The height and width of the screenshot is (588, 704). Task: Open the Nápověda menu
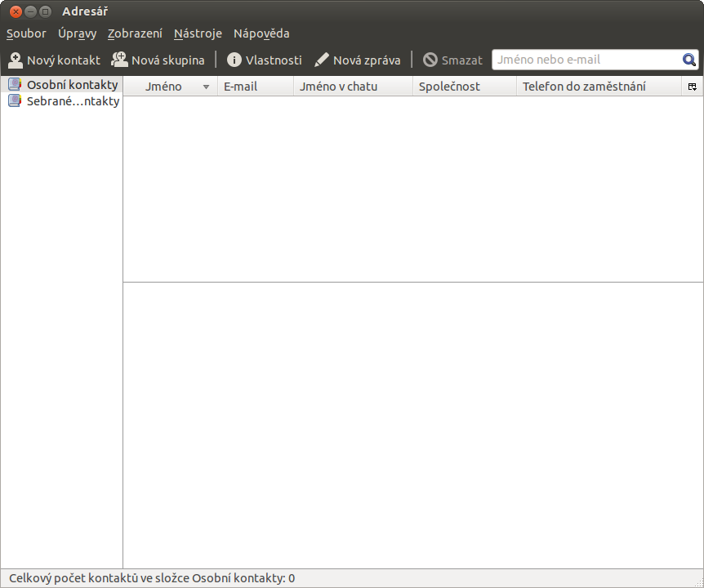[x=261, y=33]
